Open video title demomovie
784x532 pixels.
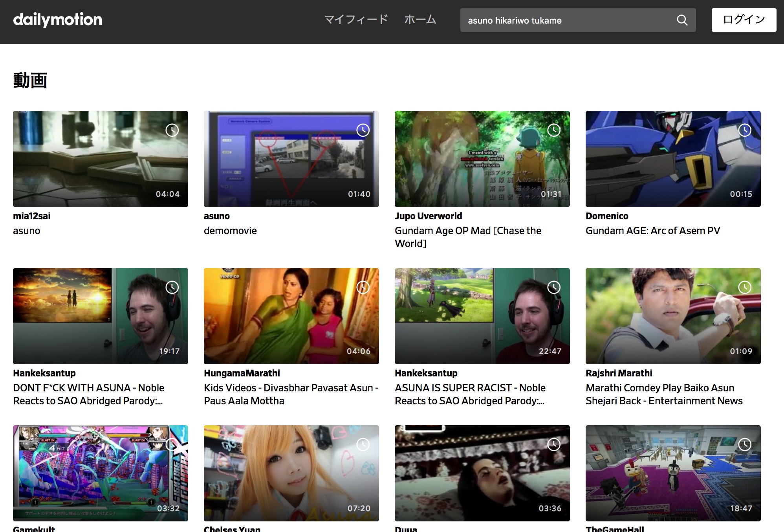point(230,231)
